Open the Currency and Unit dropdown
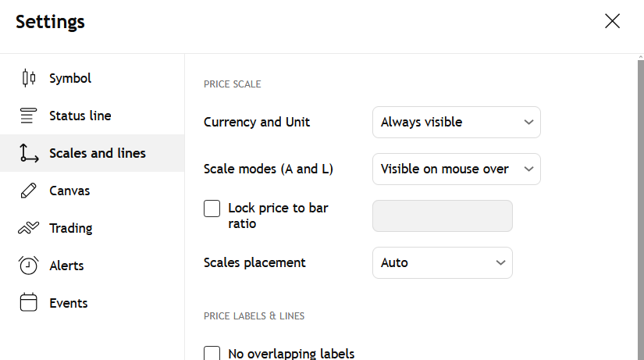The width and height of the screenshot is (644, 360). click(456, 122)
